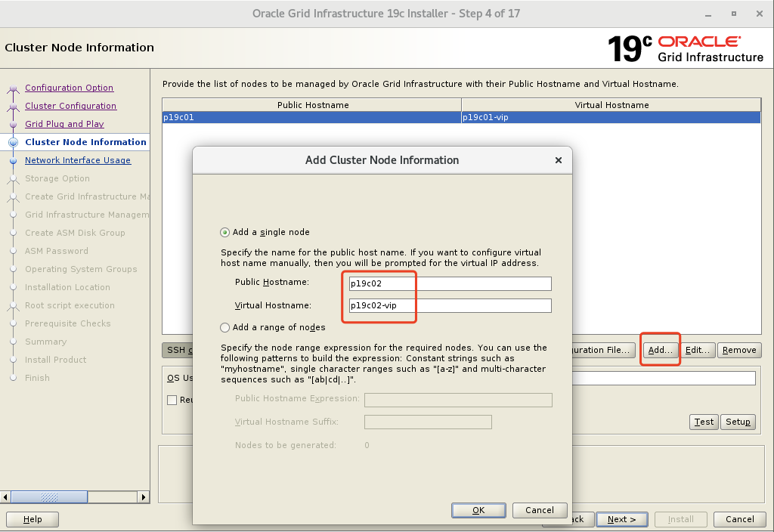Click the Create ASM Disk Group step
This screenshot has width=774, height=532.
tap(75, 233)
